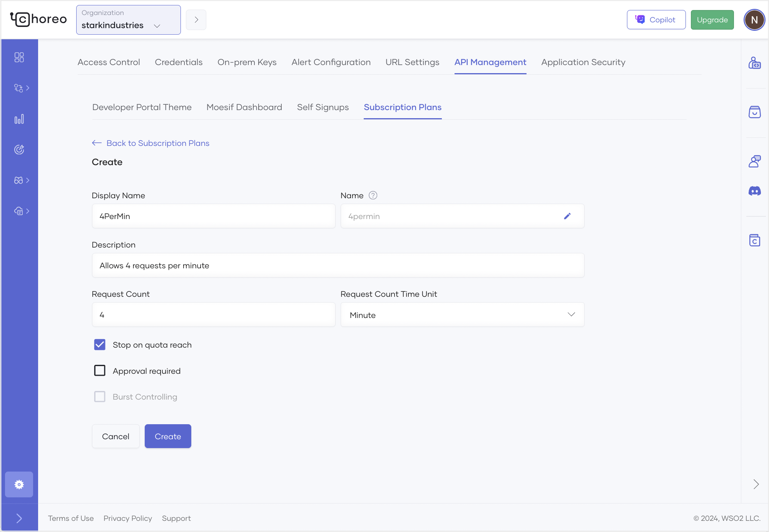The width and height of the screenshot is (769, 532).
Task: Expand the left sidebar with bottom chevron
Action: [x=19, y=518]
